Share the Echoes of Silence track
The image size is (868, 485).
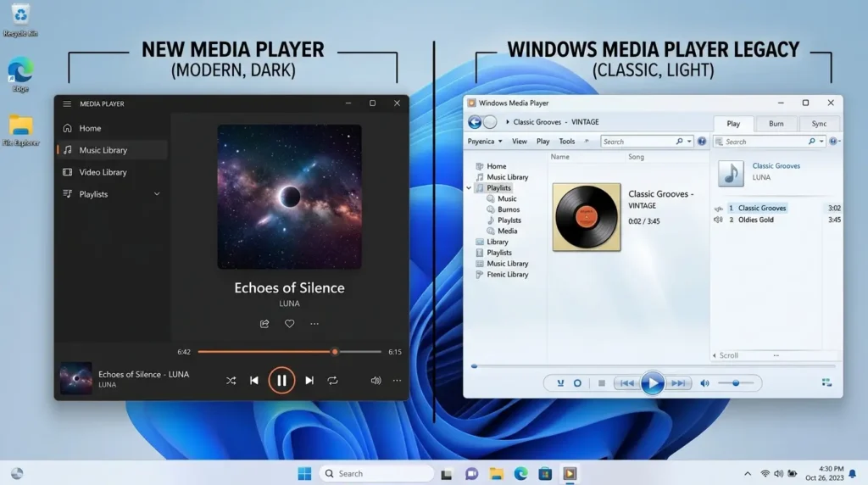[x=264, y=324]
